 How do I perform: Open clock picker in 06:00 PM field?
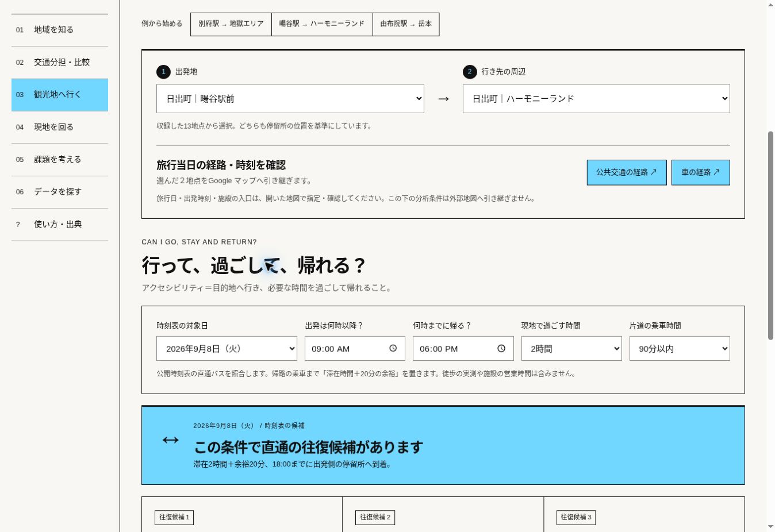point(501,349)
